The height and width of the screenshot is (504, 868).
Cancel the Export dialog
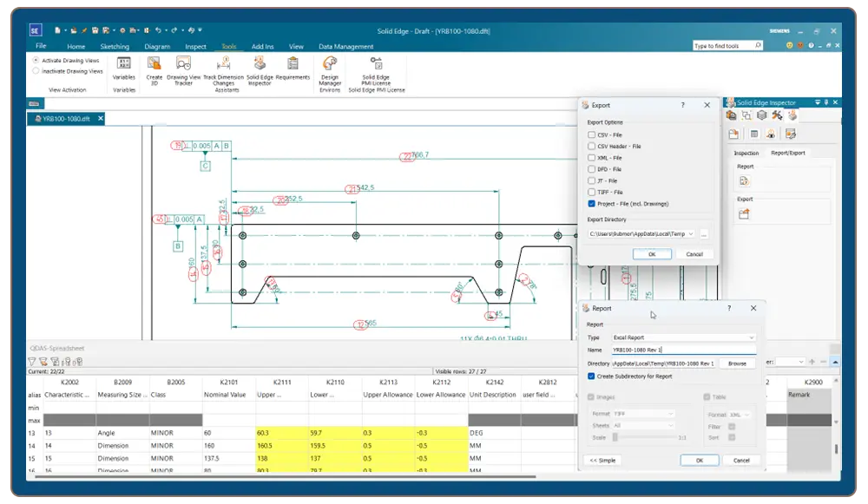694,254
